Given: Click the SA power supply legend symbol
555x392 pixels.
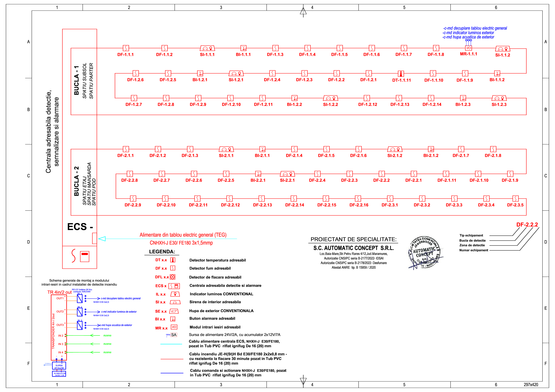Looking at the screenshot, I should point(174,335).
